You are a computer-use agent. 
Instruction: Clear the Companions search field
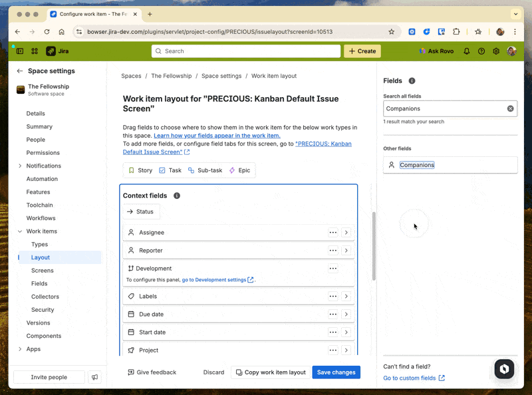click(x=510, y=108)
